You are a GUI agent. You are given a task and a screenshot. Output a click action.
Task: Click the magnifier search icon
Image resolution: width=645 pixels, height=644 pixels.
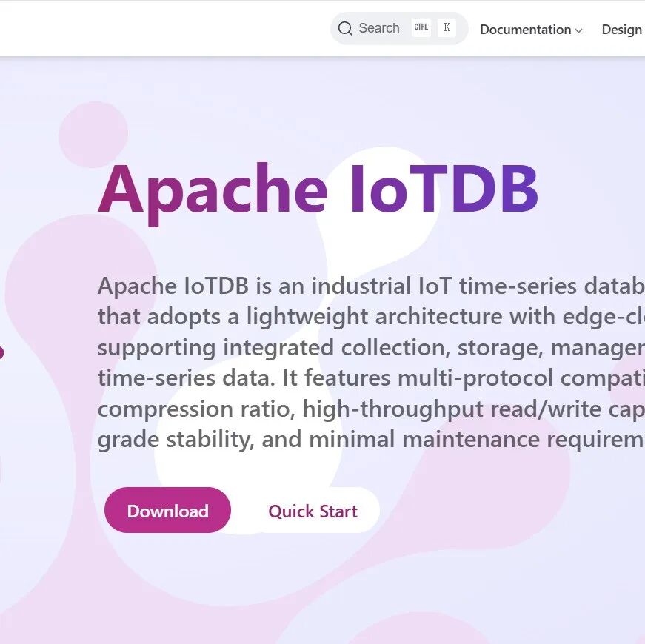344,28
